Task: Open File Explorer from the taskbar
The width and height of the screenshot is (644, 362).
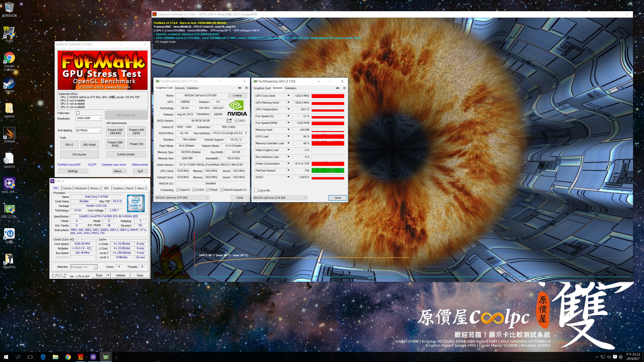Action: [x=56, y=357]
